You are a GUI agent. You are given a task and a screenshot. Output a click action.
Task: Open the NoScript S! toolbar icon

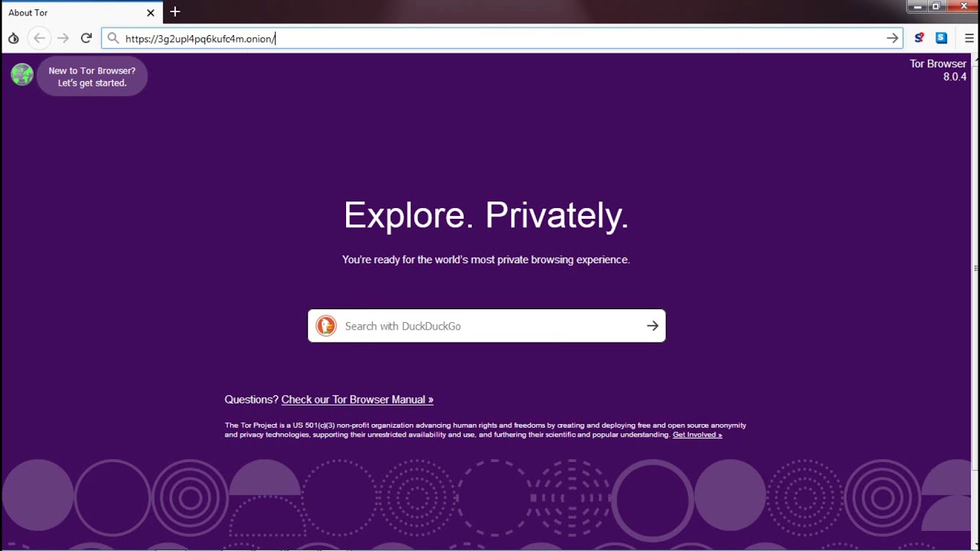pyautogui.click(x=919, y=38)
